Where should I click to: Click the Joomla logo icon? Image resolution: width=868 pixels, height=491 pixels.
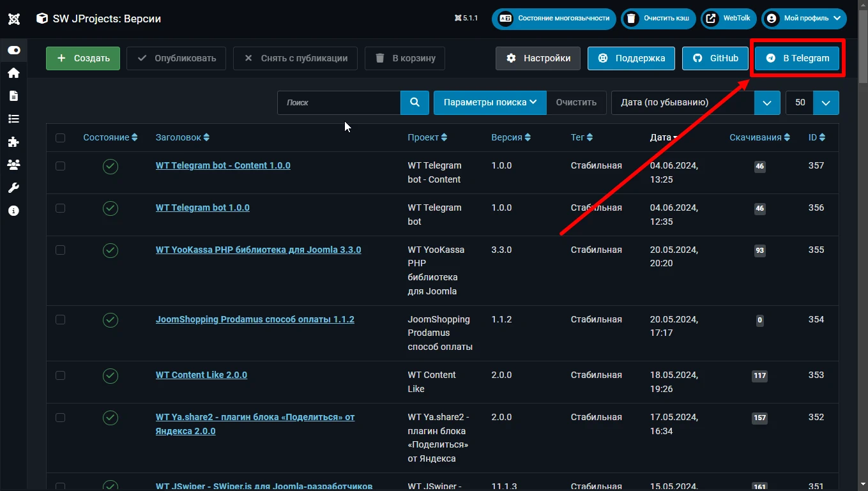coord(13,19)
